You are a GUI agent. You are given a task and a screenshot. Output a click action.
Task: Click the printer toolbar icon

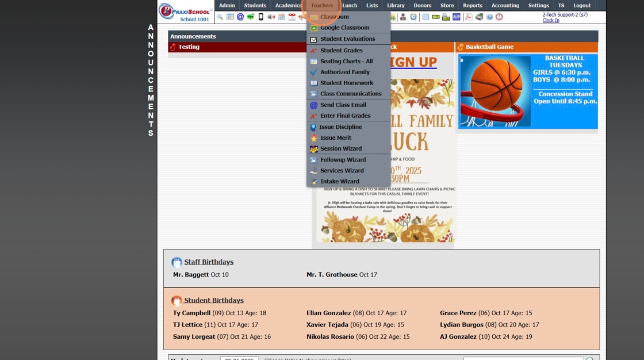[446, 17]
